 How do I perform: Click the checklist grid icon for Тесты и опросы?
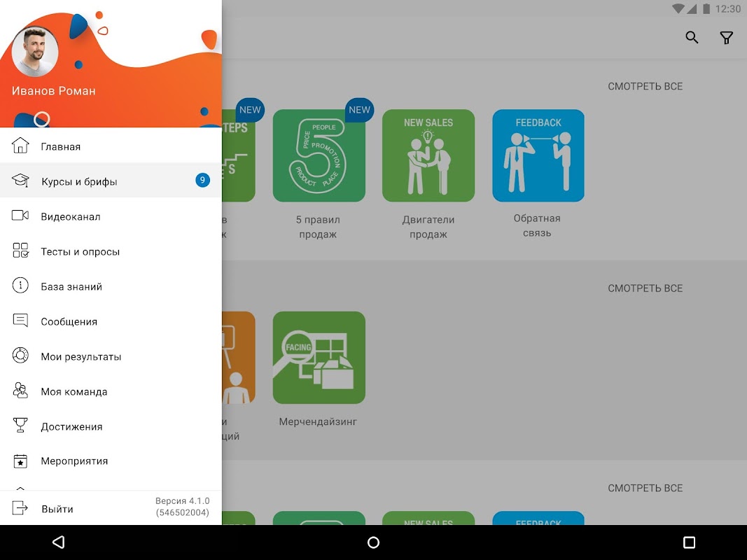20,251
